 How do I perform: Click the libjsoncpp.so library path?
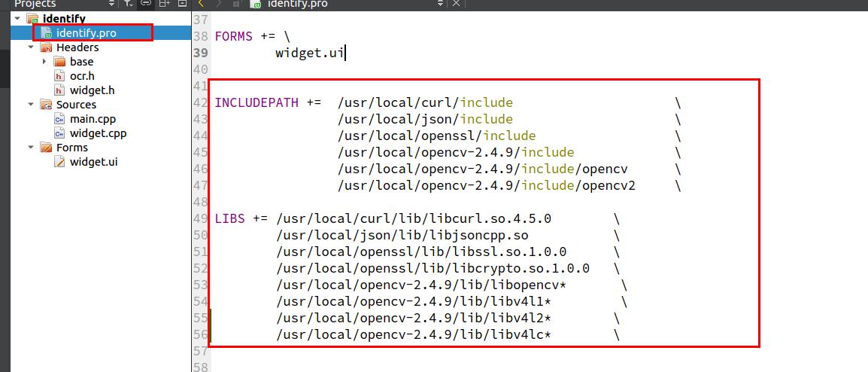coord(402,235)
